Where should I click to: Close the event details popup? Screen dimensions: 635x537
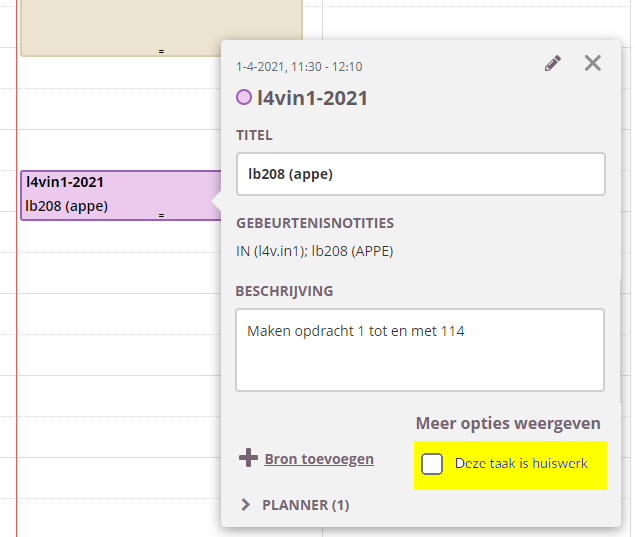(593, 64)
